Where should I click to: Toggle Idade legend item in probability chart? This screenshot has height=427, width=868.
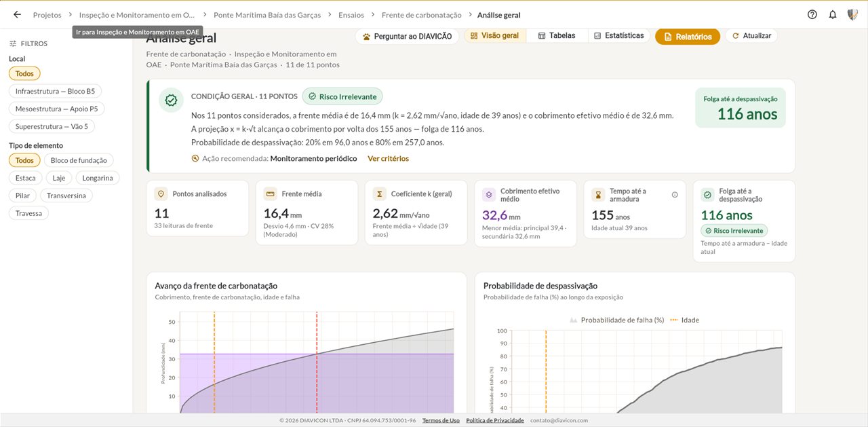(684, 320)
